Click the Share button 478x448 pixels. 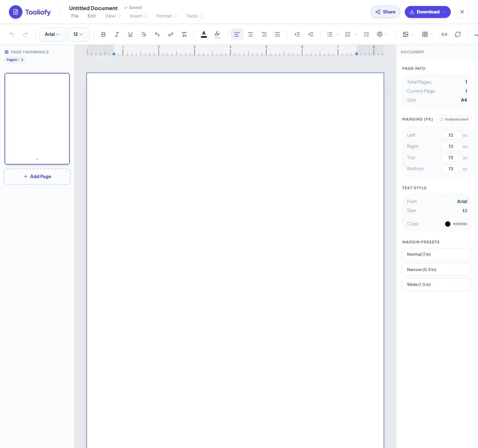(x=385, y=12)
